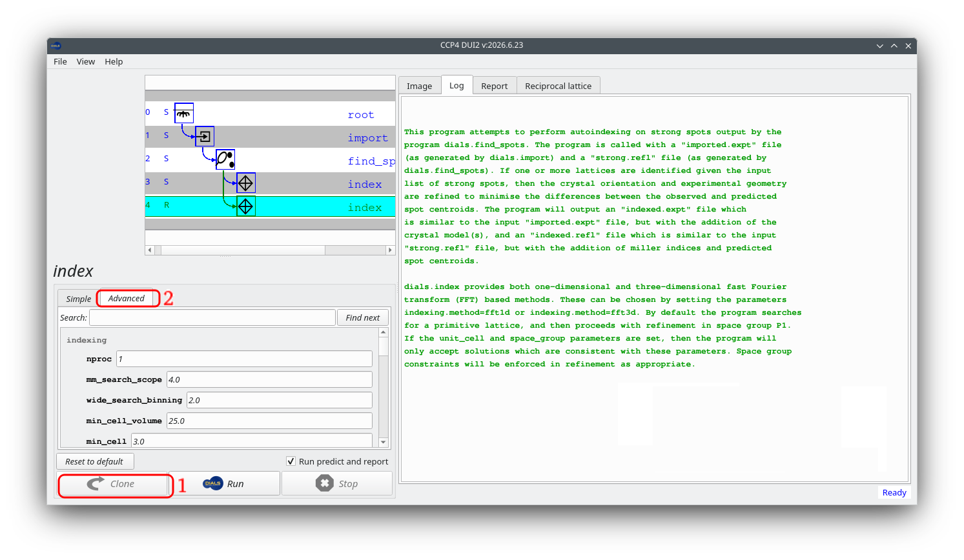Click the tree view right scroll arrow

390,250
